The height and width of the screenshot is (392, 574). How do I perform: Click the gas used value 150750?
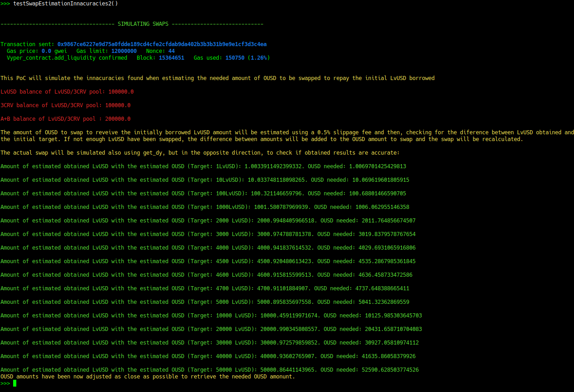point(235,58)
